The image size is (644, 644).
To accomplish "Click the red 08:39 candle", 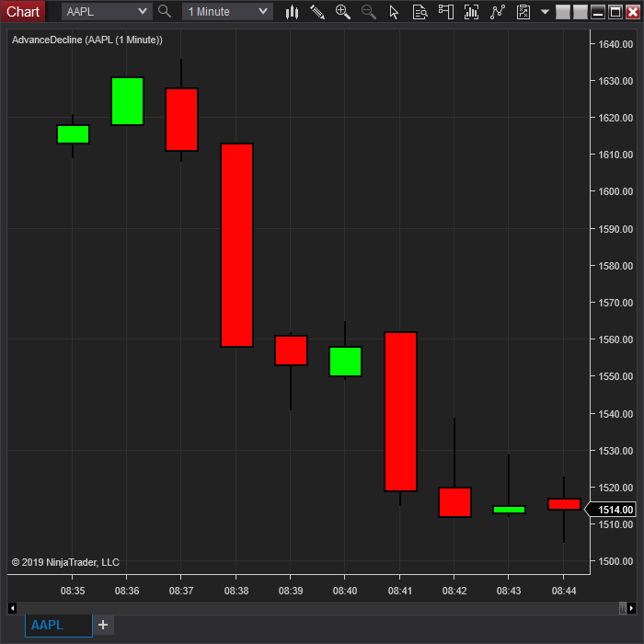I will [291, 351].
